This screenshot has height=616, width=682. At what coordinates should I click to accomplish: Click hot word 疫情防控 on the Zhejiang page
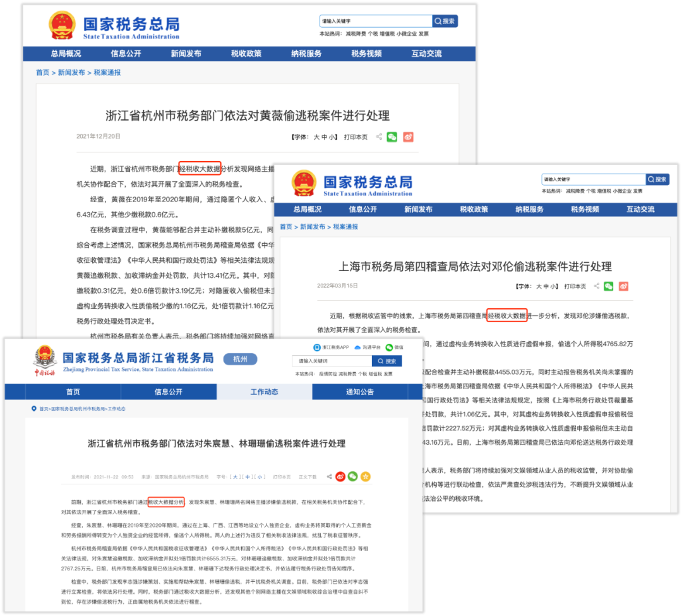pyautogui.click(x=328, y=373)
